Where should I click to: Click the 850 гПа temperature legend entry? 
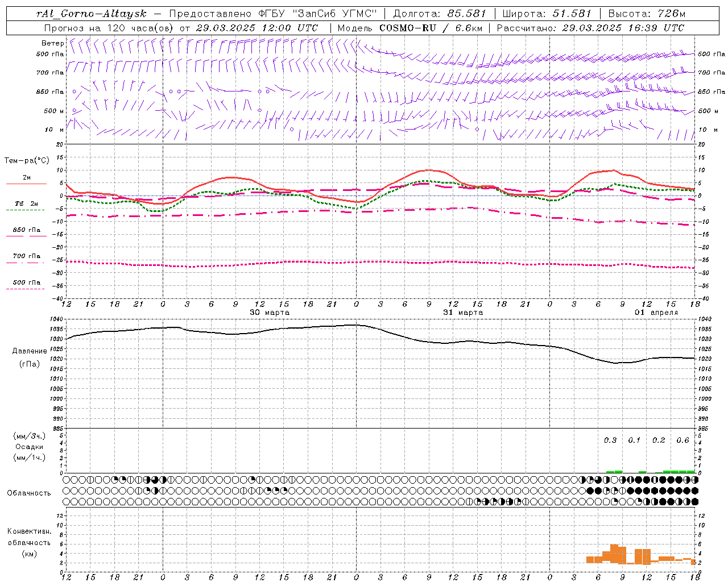(x=27, y=230)
